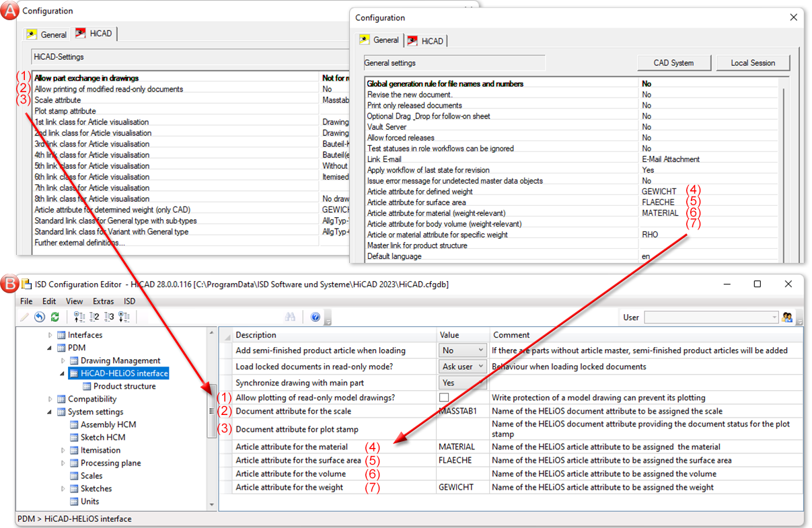Open the ISD menu
The width and height of the screenshot is (812, 528).
tap(129, 301)
